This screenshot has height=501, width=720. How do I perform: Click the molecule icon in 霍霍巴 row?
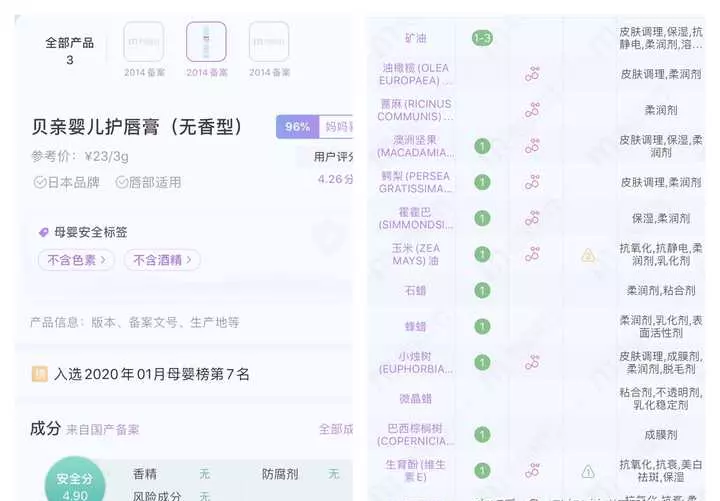point(532,219)
